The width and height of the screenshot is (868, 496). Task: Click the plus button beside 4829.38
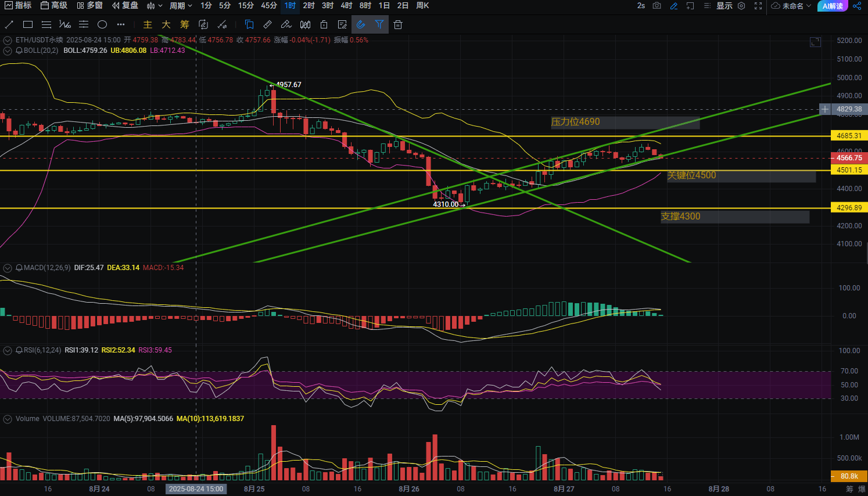825,109
